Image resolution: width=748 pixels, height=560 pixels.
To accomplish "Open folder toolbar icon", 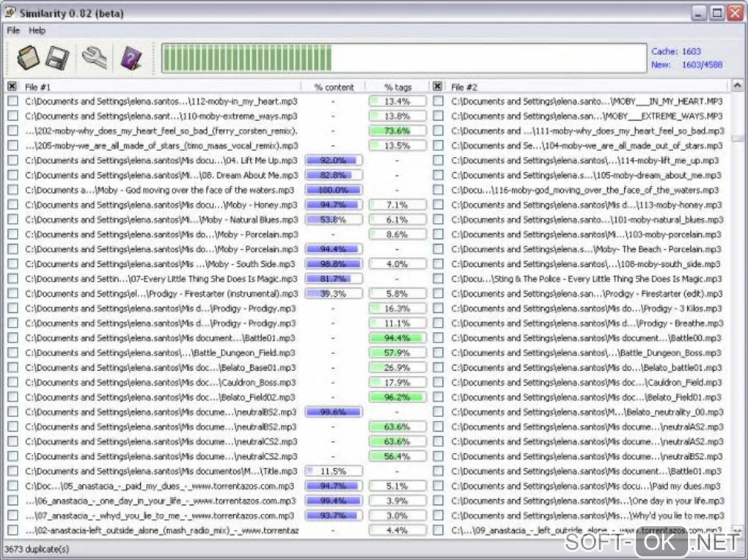I will click(x=28, y=58).
